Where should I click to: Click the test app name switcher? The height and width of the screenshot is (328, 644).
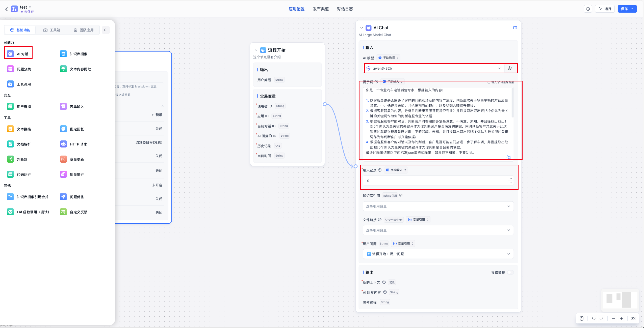click(x=25, y=7)
